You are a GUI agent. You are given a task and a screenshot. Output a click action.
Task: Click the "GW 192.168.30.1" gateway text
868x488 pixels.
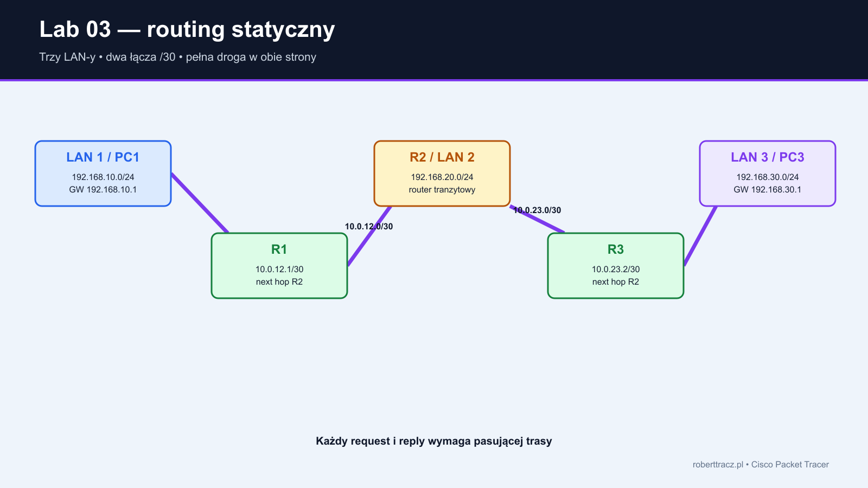(x=768, y=190)
